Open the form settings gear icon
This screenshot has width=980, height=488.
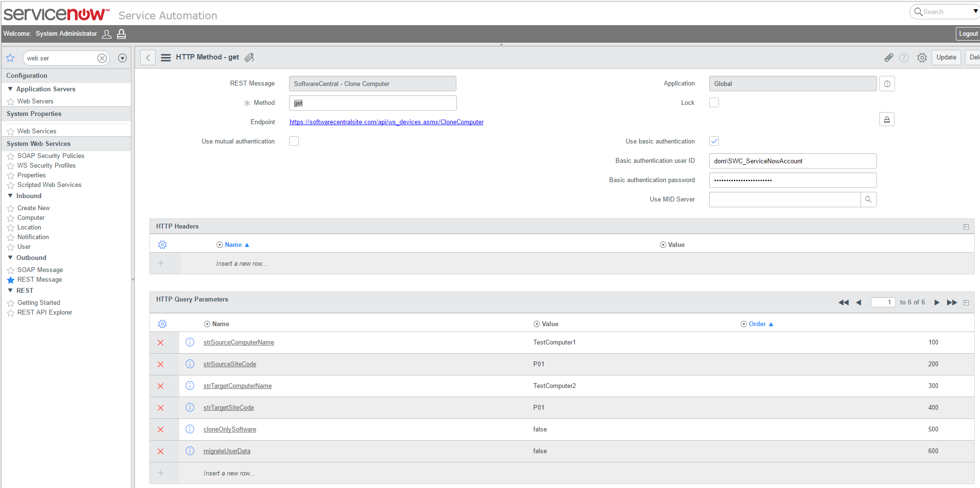(921, 57)
